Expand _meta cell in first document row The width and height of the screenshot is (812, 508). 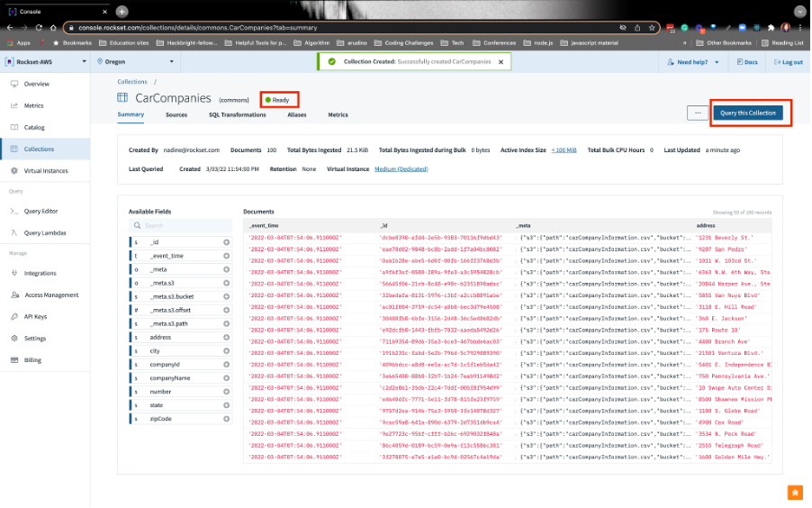517,238
